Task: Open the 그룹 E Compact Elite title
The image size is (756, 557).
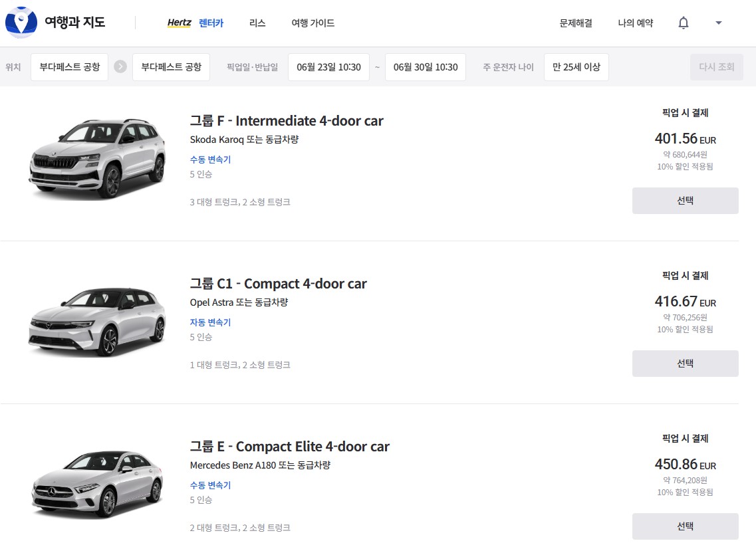Action: click(x=289, y=447)
